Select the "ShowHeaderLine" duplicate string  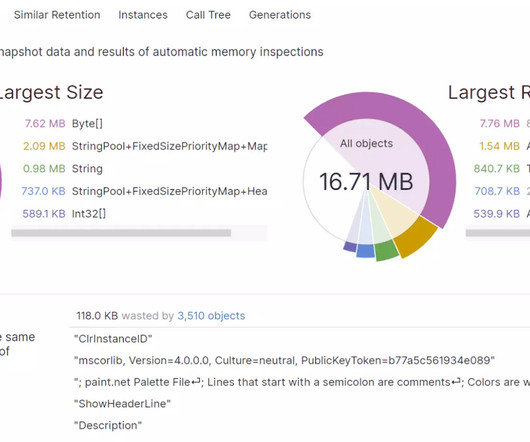(x=122, y=403)
